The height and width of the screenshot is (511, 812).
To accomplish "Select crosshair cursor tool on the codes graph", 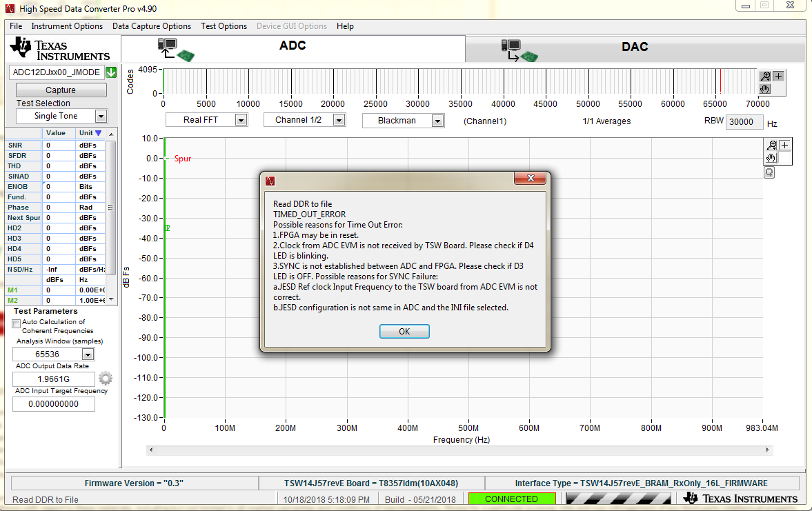I will (778, 76).
